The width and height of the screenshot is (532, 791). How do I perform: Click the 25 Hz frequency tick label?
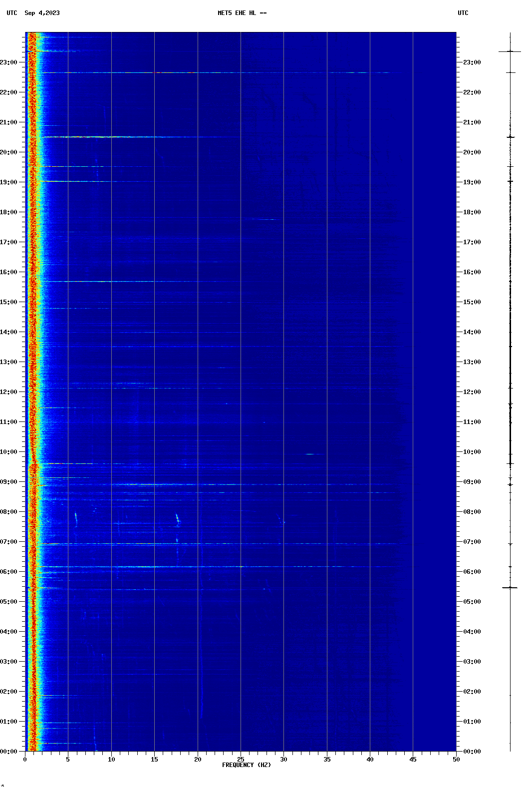tap(241, 760)
